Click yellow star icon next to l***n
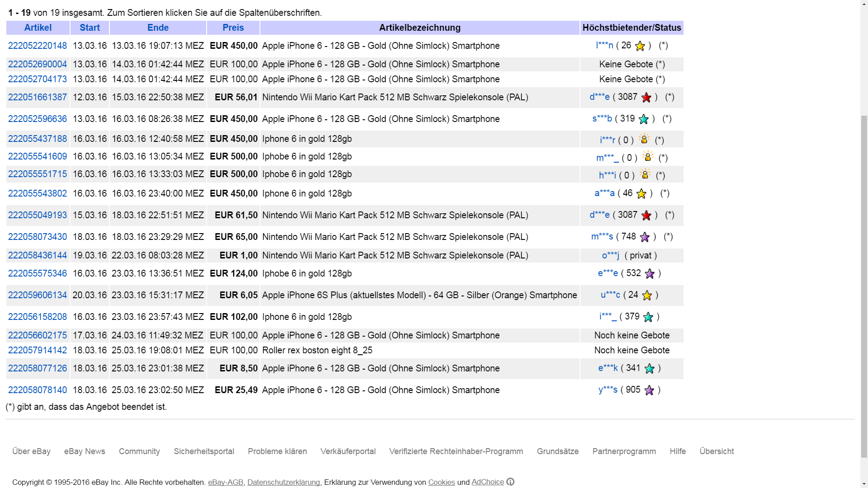 point(640,46)
